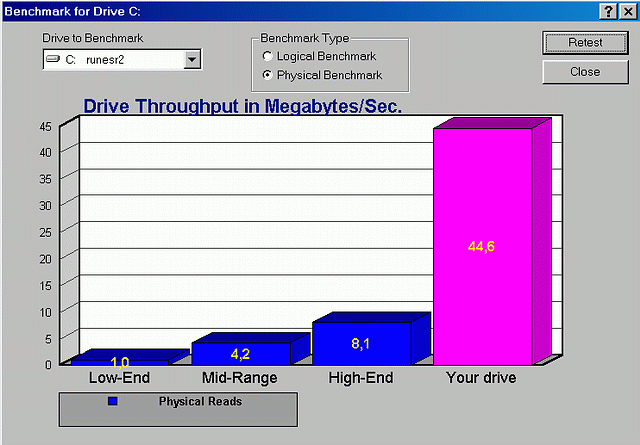Screen dimensions: 640x445
Task: Click the drive icon in the drive selector
Action: [54, 60]
